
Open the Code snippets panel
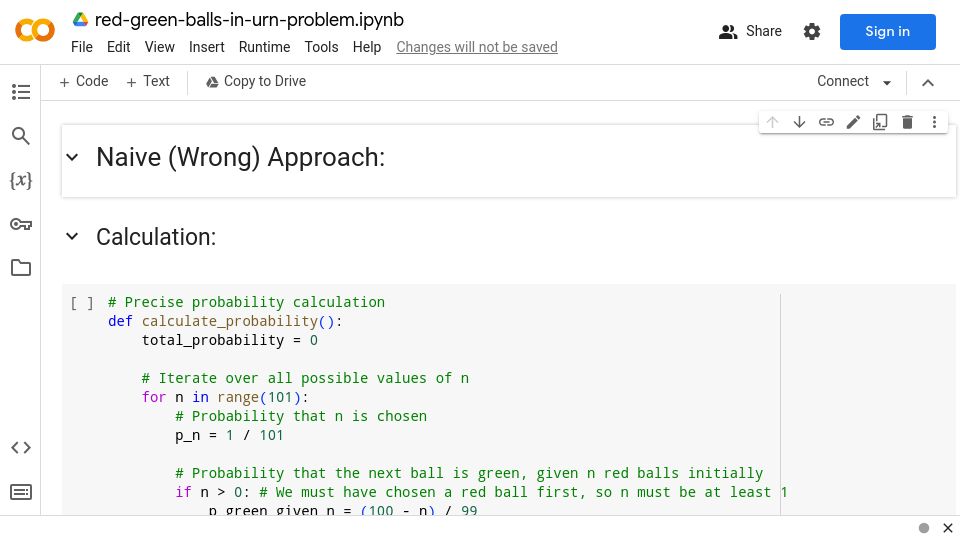coord(21,448)
